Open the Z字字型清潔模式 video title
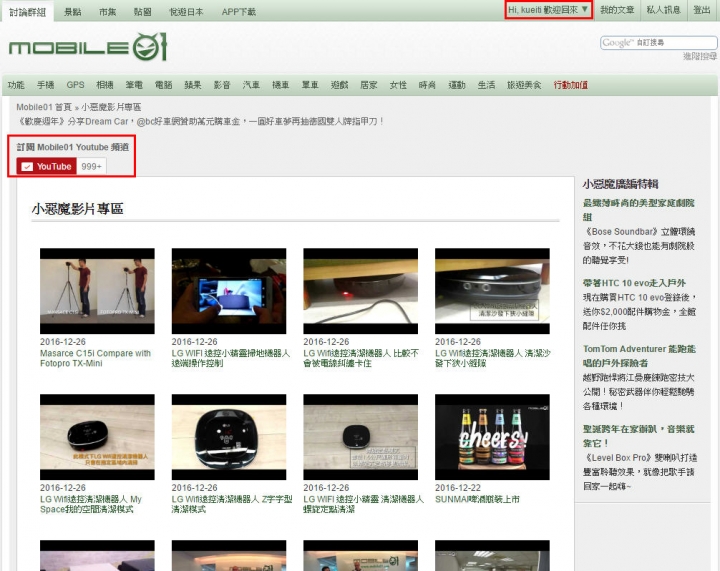Image resolution: width=720 pixels, height=571 pixels. [232, 504]
